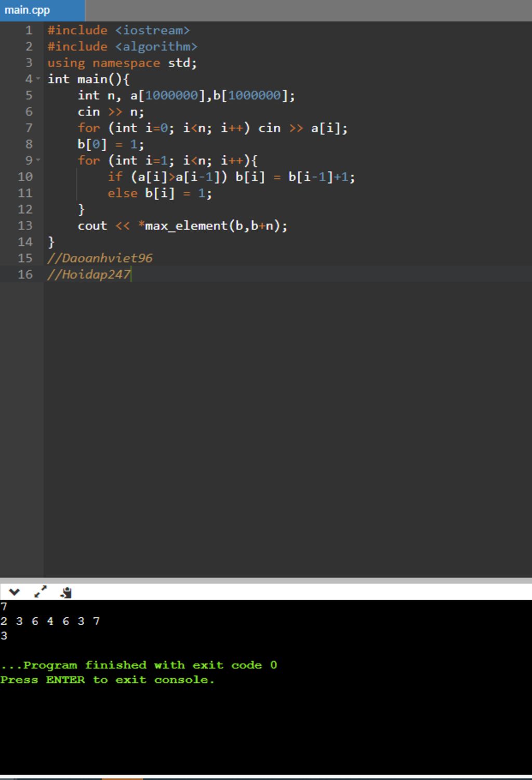Viewport: 532px width, 780px height.
Task: Click the console clear/copy icon
Action: 66,592
